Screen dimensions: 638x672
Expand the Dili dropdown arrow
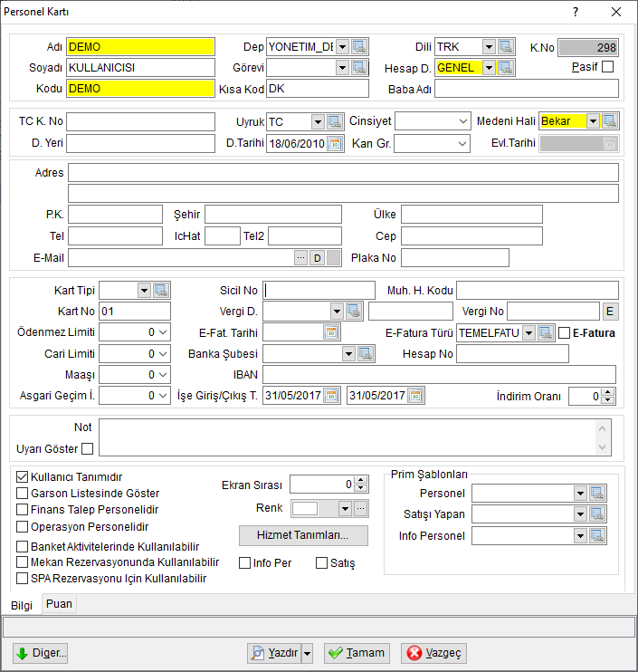click(x=489, y=47)
